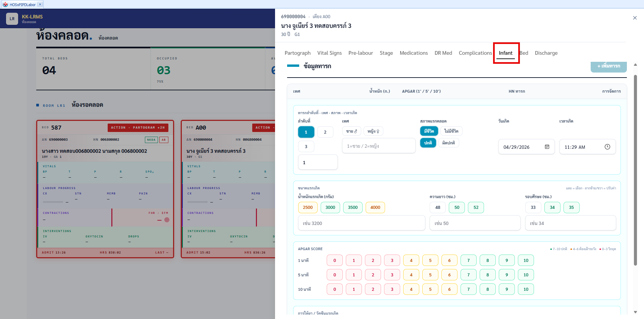
Task: Click ACTION · PARTOGRAM +2H alert on bed 587
Action: [x=138, y=128]
